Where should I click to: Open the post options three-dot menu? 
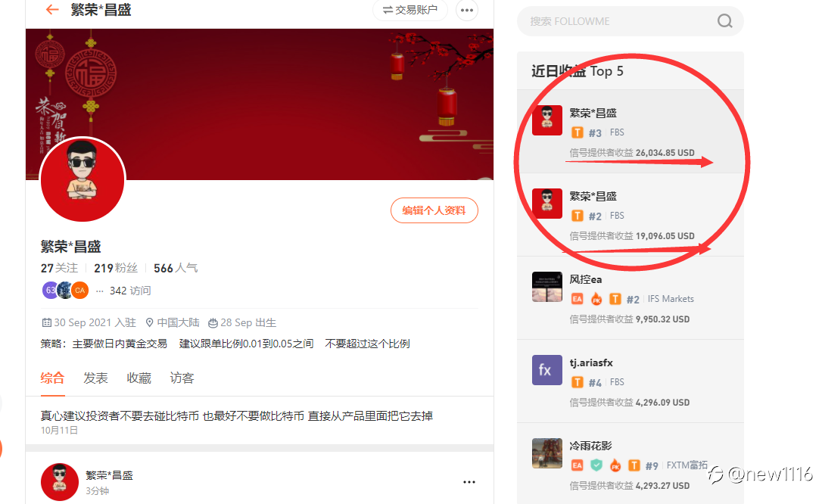(469, 482)
